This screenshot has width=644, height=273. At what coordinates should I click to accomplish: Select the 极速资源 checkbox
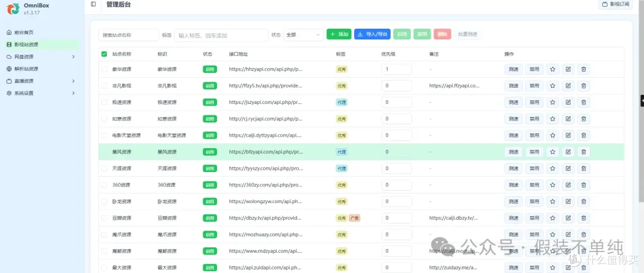(x=104, y=102)
